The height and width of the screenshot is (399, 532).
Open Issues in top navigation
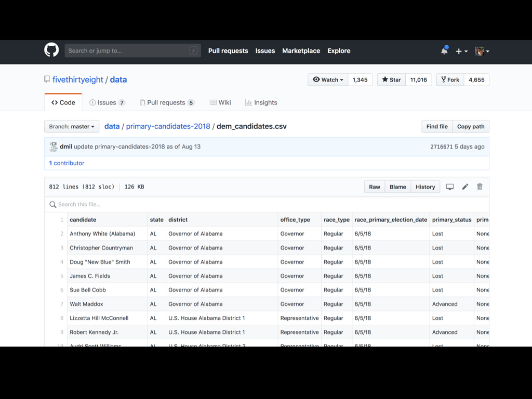point(265,51)
